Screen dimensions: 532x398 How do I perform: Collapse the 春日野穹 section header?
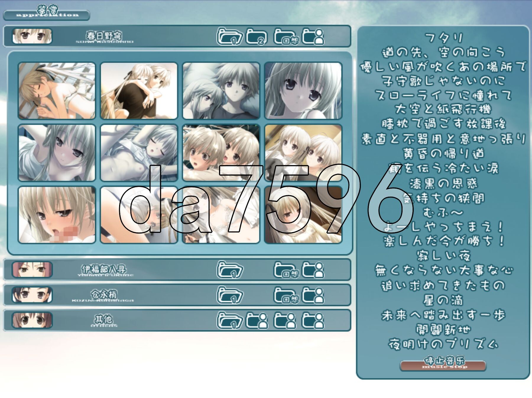point(103,37)
